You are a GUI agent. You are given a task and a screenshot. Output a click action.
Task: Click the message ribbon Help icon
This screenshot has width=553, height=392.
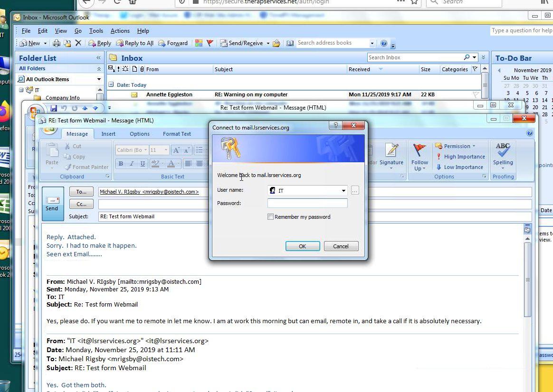pos(529,133)
